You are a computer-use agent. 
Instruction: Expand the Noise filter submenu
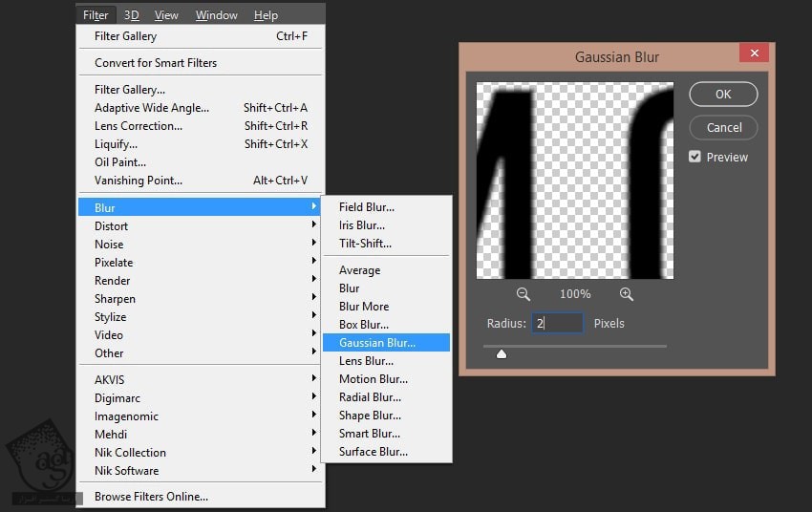coord(109,245)
